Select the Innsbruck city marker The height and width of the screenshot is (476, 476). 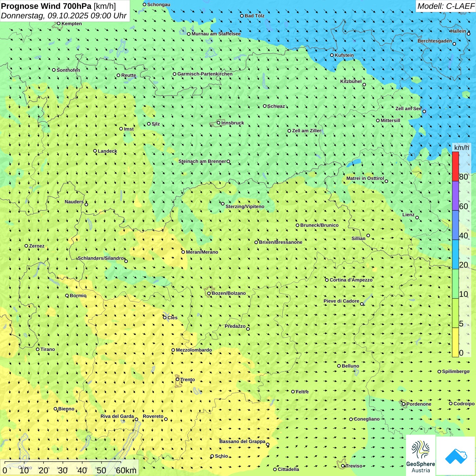click(x=219, y=123)
